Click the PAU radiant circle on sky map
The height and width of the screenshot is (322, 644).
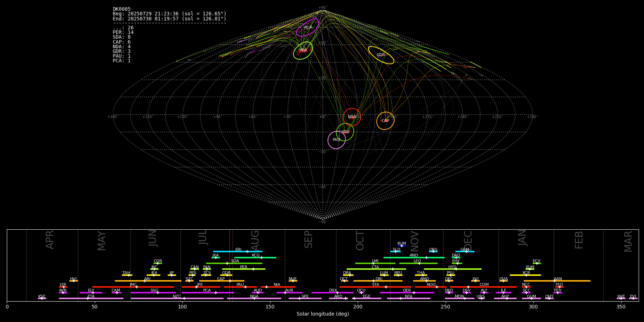(337, 140)
